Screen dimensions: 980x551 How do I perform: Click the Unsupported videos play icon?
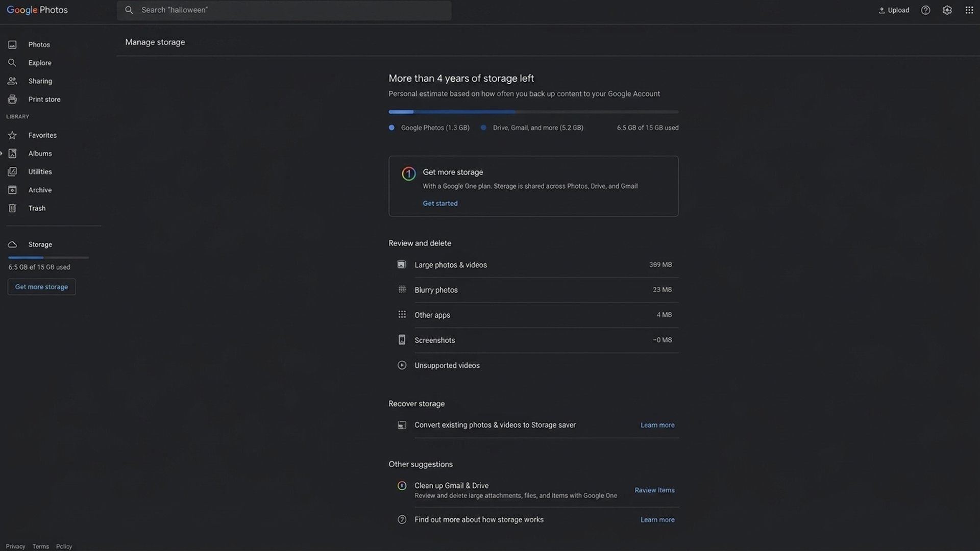(x=402, y=365)
